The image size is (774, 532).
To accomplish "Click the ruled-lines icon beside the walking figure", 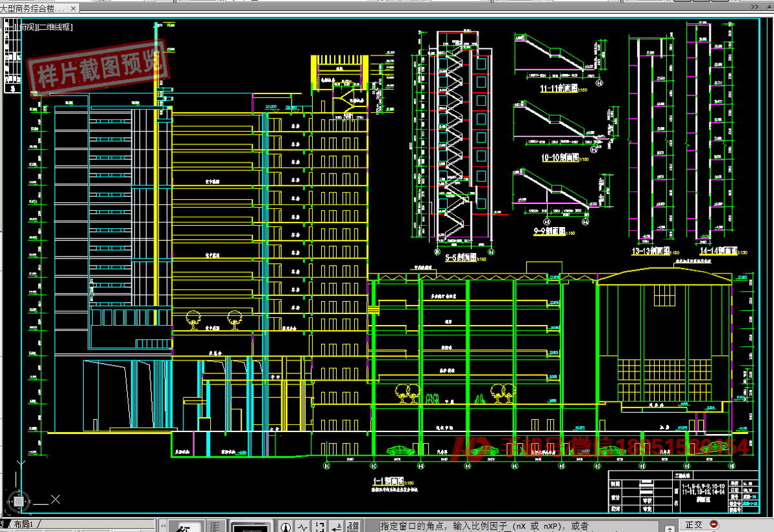I will tap(217, 526).
